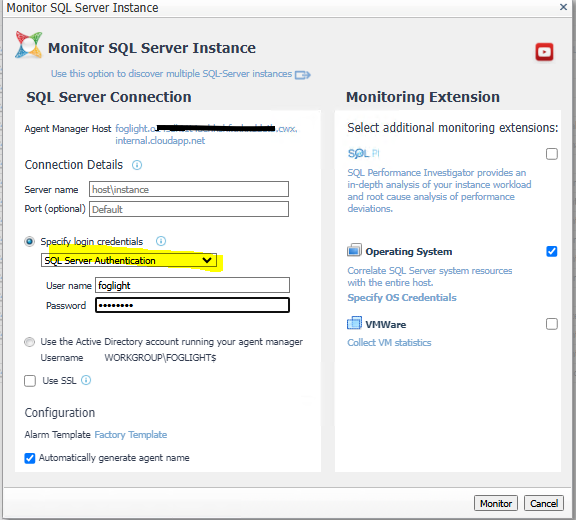The height and width of the screenshot is (520, 576).
Task: Enable the SQL PI extension checkbox
Action: tap(551, 154)
